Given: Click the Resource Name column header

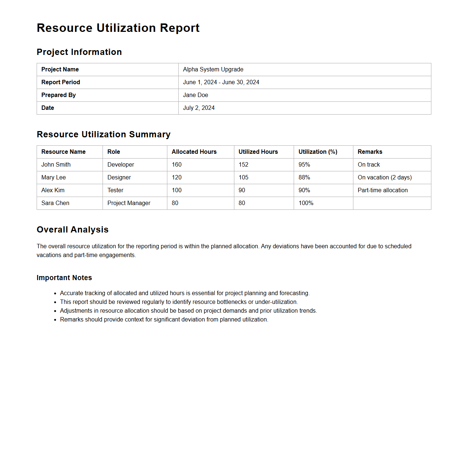Looking at the screenshot, I should tap(63, 152).
